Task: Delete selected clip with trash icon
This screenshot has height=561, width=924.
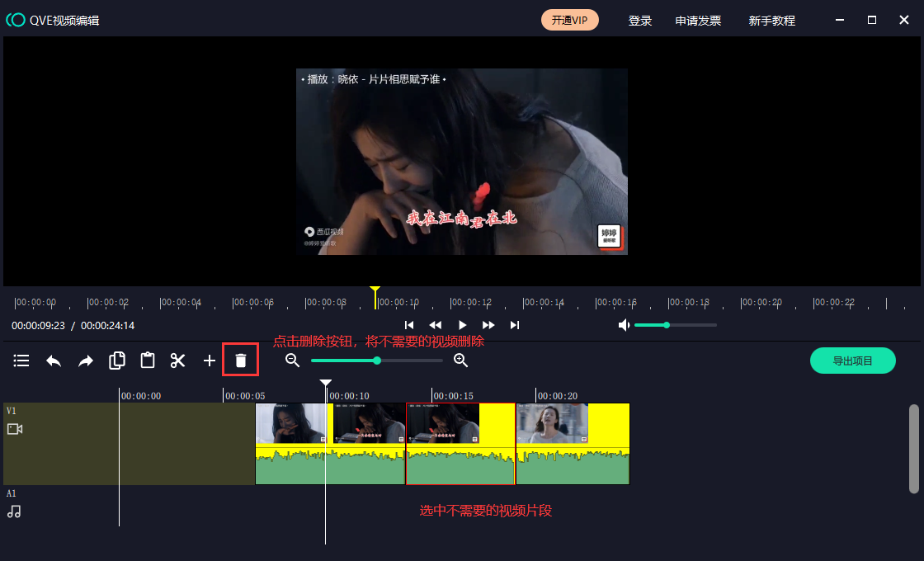Action: point(240,361)
